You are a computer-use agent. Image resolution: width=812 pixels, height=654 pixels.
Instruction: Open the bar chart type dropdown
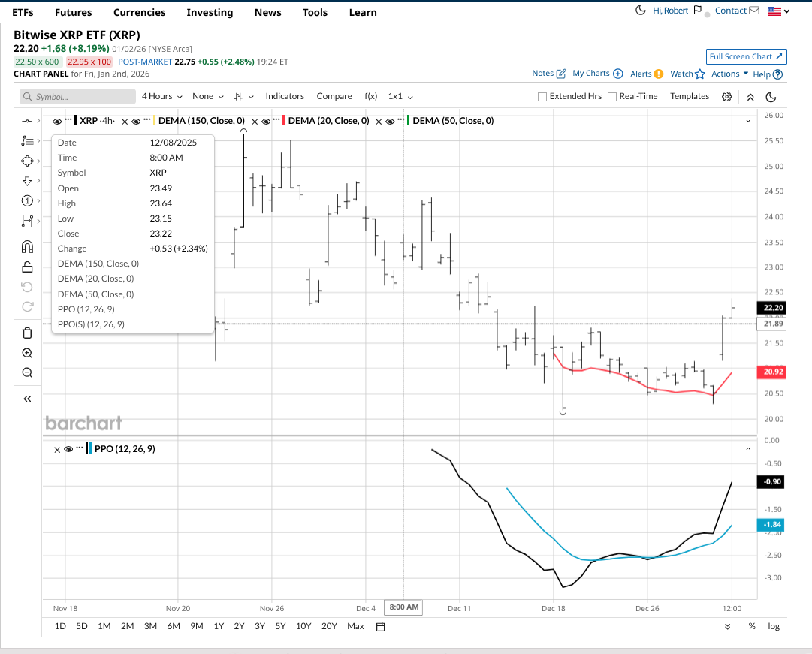[x=243, y=97]
